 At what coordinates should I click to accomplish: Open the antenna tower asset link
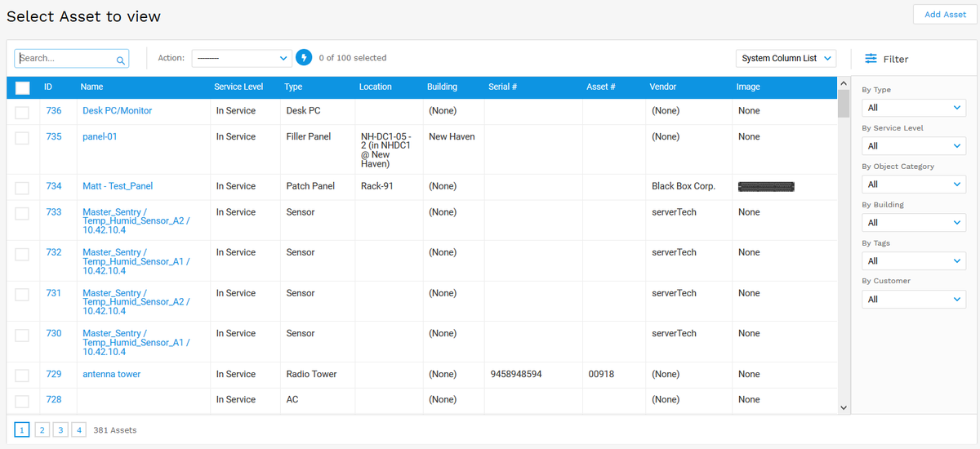pos(111,375)
